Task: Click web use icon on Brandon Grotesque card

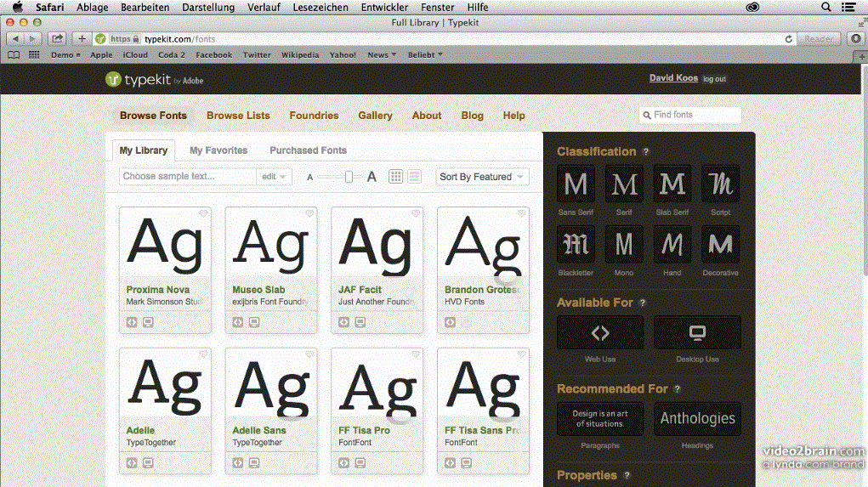Action: click(x=450, y=322)
